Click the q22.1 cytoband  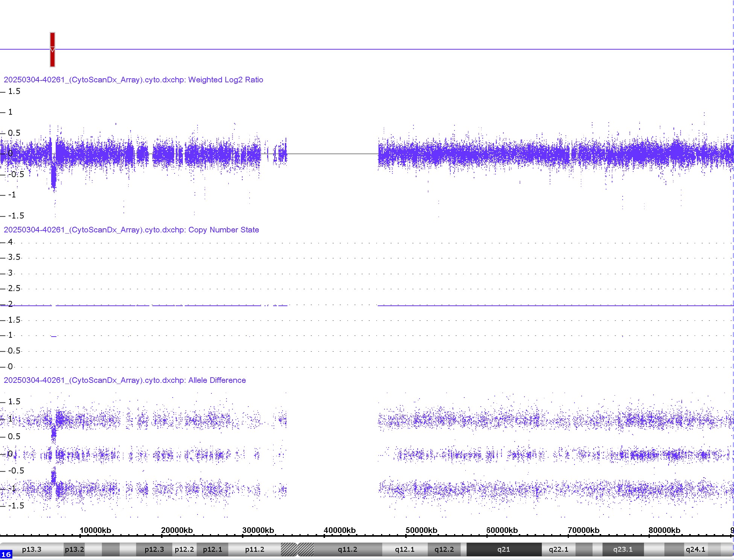[558, 549]
